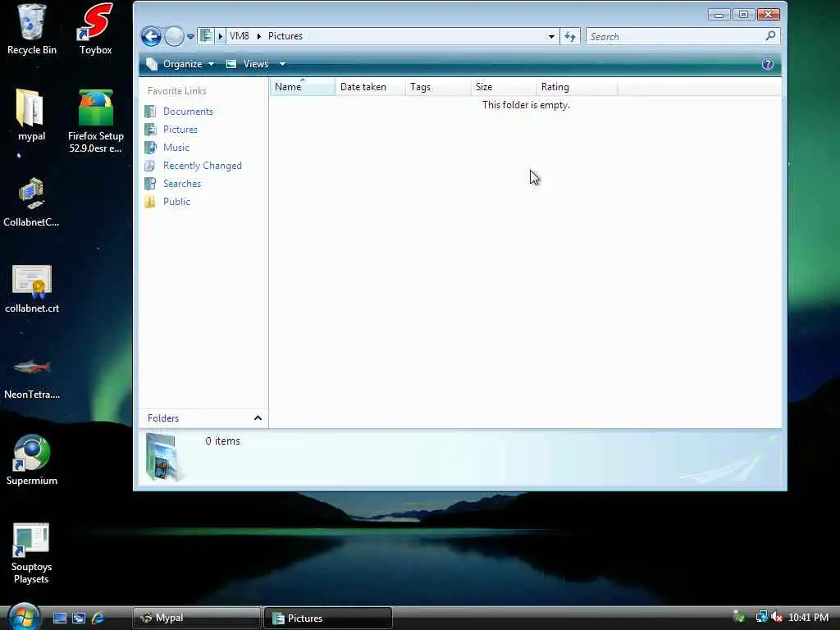Viewport: 840px width, 630px height.
Task: Open Recently Changed in Favorite Links
Action: click(x=203, y=166)
